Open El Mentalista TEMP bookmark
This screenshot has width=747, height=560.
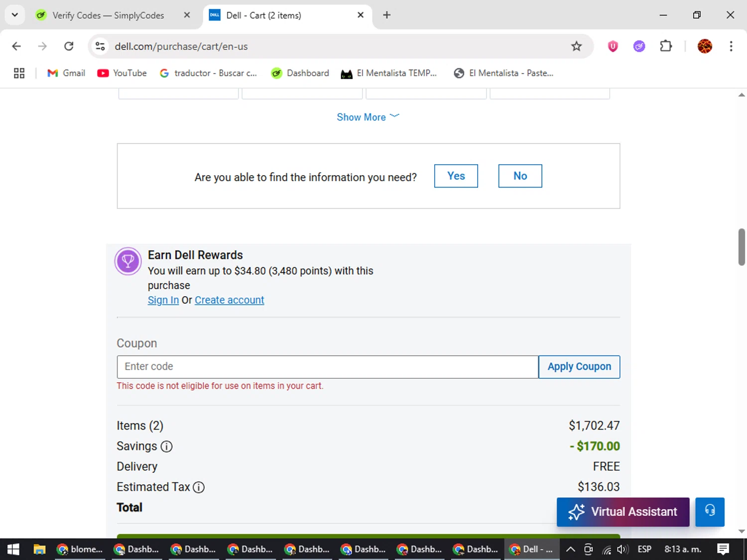click(x=389, y=73)
